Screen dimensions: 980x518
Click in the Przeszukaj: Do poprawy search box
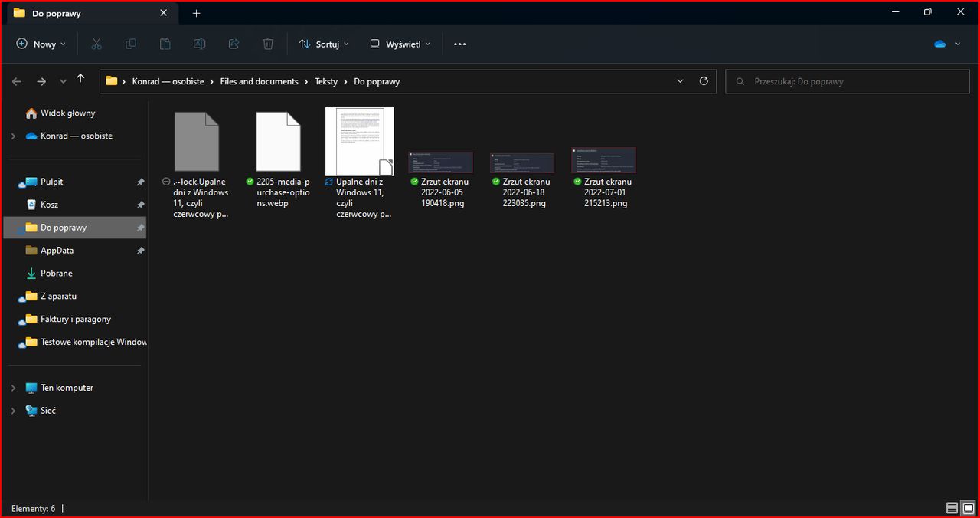coord(848,81)
